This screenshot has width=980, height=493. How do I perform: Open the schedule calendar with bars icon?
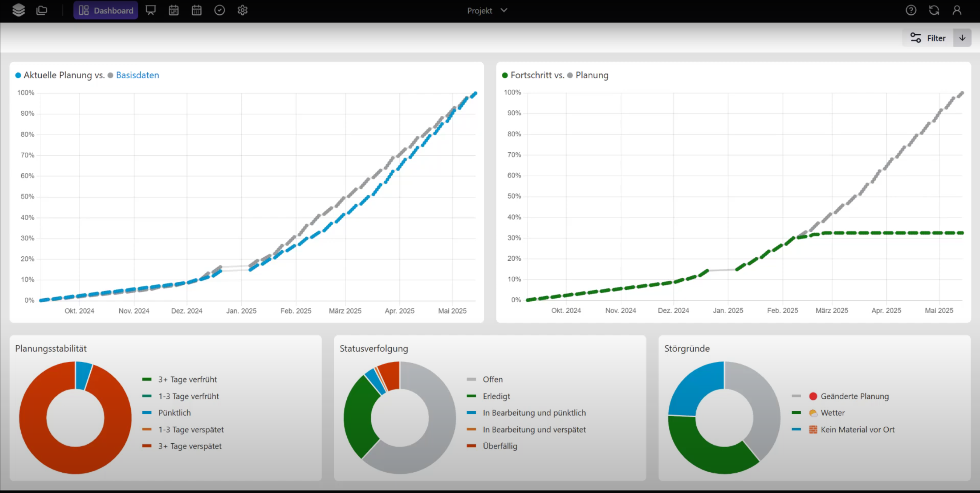click(174, 10)
